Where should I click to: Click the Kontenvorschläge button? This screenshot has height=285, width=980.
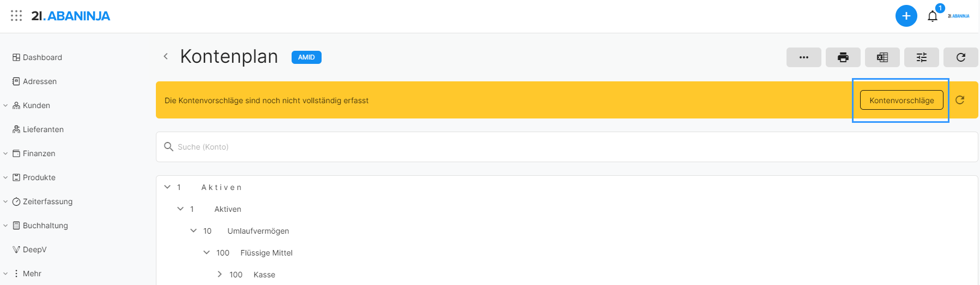[x=901, y=100]
